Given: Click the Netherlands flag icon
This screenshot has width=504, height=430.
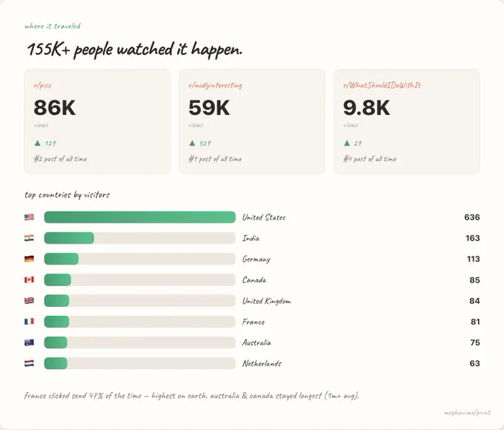Looking at the screenshot, I should pyautogui.click(x=29, y=363).
